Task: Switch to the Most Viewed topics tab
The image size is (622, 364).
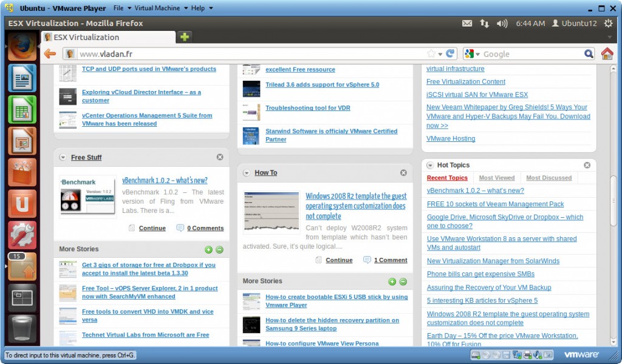Action: (497, 178)
